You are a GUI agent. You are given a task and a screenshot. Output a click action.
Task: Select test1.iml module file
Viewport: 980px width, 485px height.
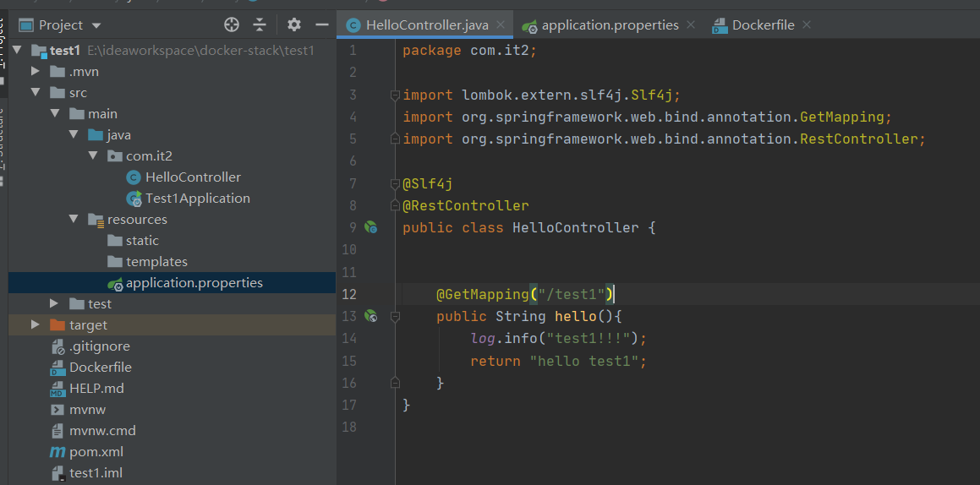pos(96,473)
